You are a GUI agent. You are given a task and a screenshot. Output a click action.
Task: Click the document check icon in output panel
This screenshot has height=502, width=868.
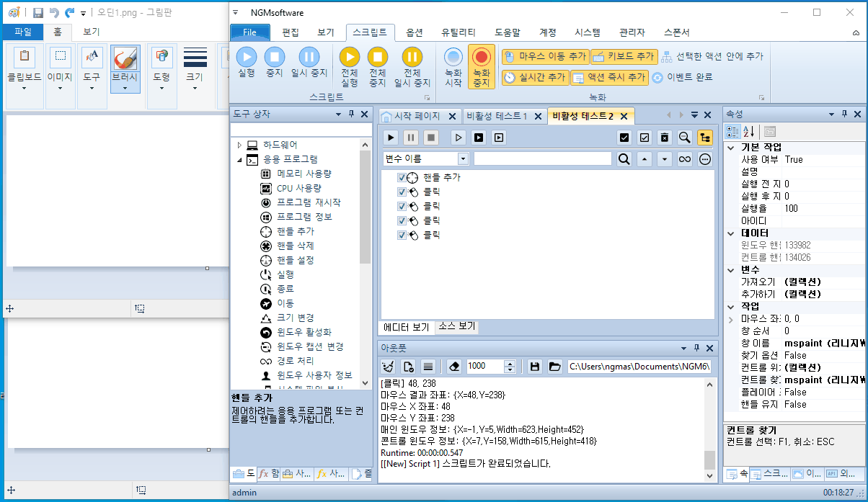[408, 367]
